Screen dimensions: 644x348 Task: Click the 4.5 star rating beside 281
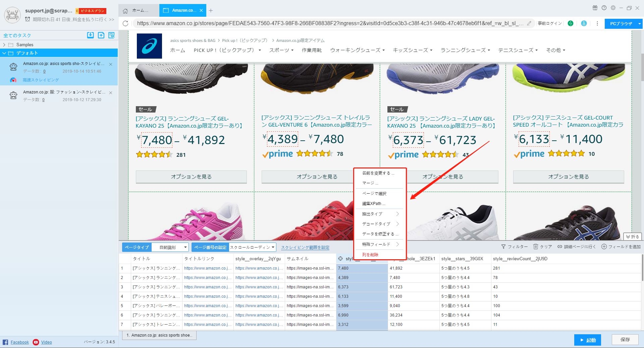[154, 154]
